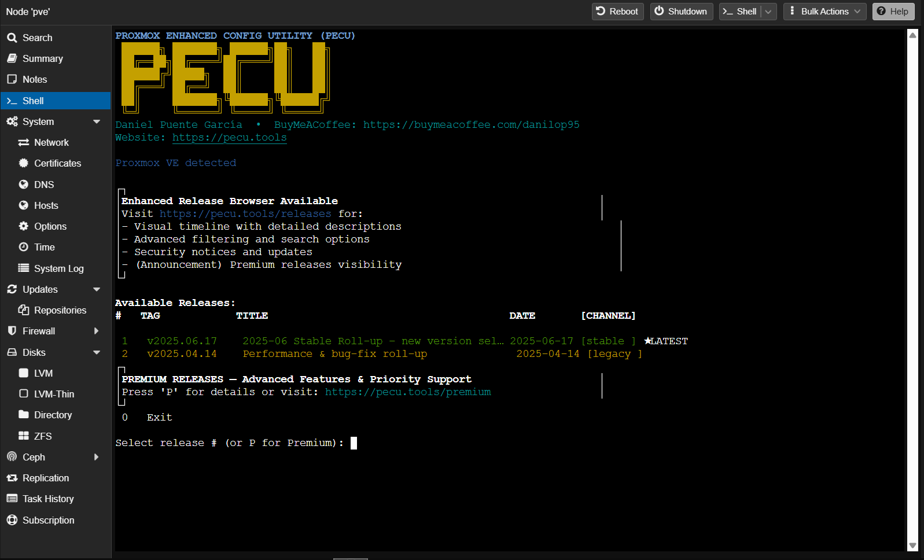
Task: Click the terminal scrollbar down arrow
Action: pos(912,546)
